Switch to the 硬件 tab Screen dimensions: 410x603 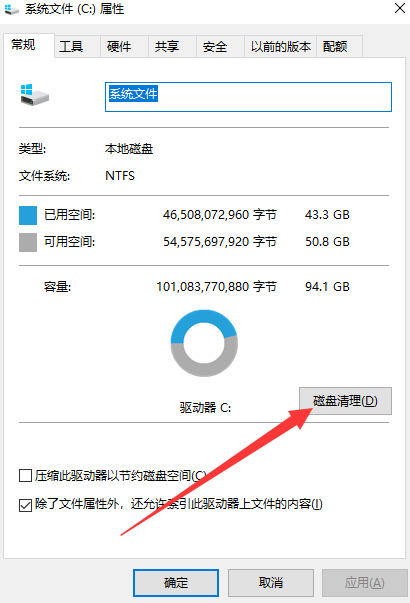tap(119, 47)
